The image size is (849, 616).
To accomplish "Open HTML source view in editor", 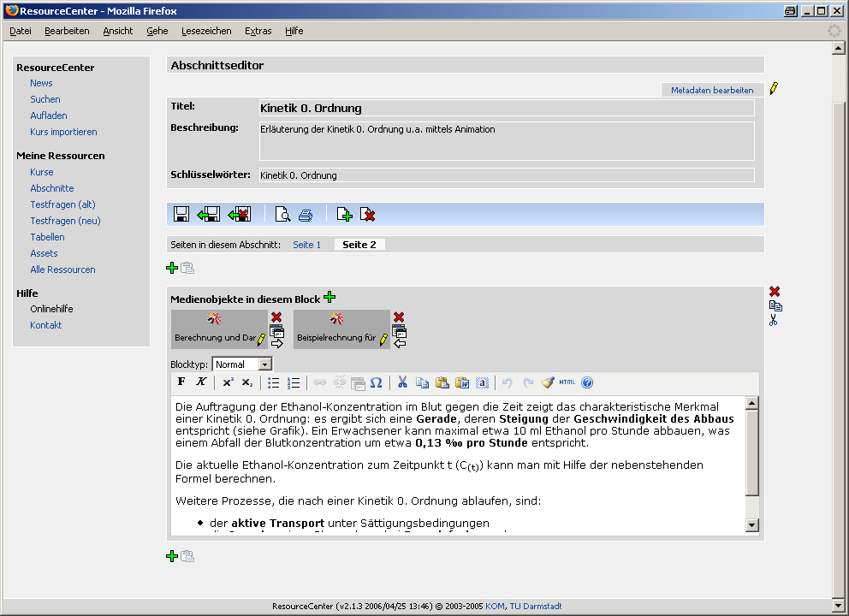I will 567,382.
